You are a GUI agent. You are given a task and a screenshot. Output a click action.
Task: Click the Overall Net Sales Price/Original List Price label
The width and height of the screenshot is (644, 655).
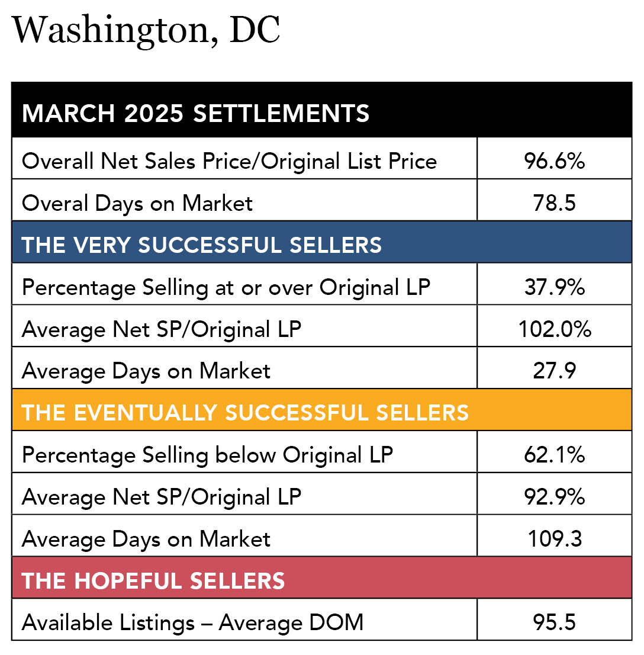click(229, 160)
